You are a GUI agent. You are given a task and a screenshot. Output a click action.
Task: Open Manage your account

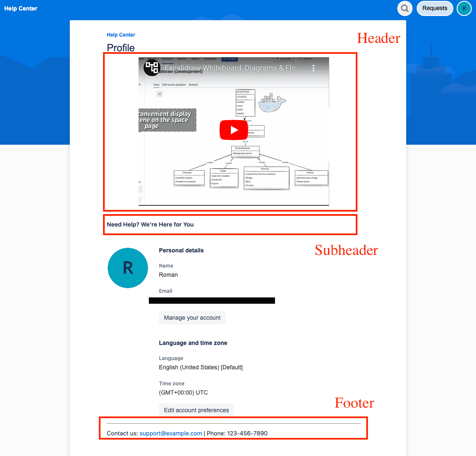point(192,318)
